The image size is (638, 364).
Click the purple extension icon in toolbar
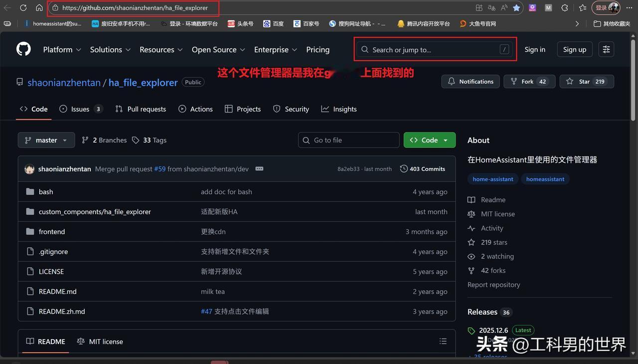pyautogui.click(x=532, y=8)
